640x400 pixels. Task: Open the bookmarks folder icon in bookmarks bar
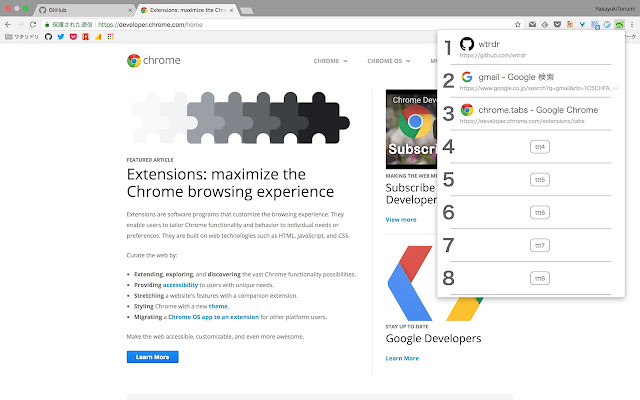point(9,37)
